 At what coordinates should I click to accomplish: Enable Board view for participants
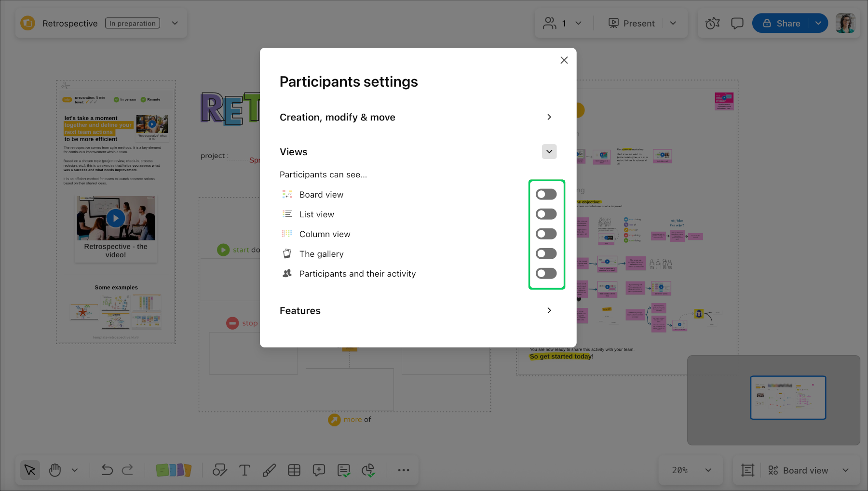(x=546, y=194)
